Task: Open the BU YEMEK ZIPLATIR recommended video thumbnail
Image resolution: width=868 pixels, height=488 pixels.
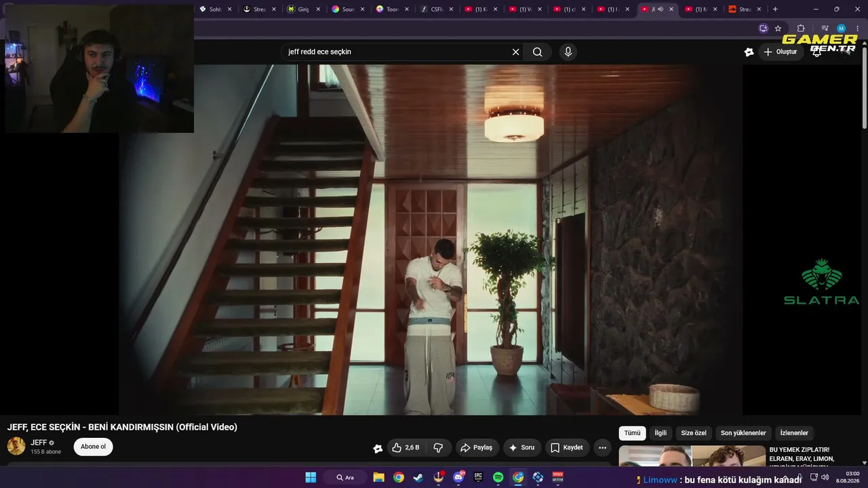Action: tap(692, 456)
